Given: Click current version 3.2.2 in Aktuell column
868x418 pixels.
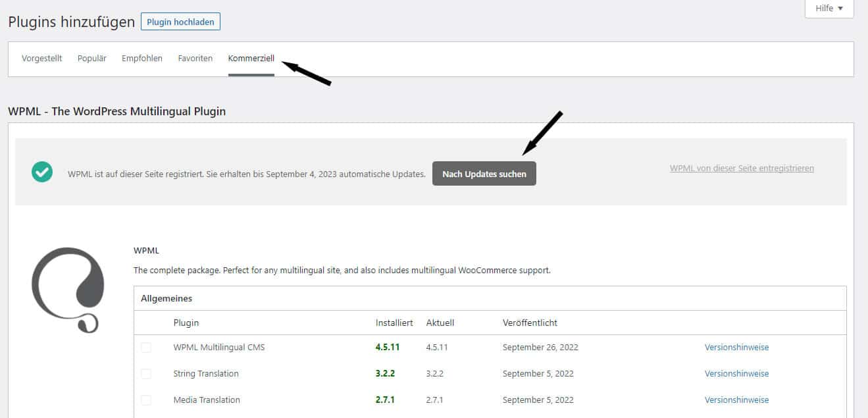Looking at the screenshot, I should pos(435,374).
